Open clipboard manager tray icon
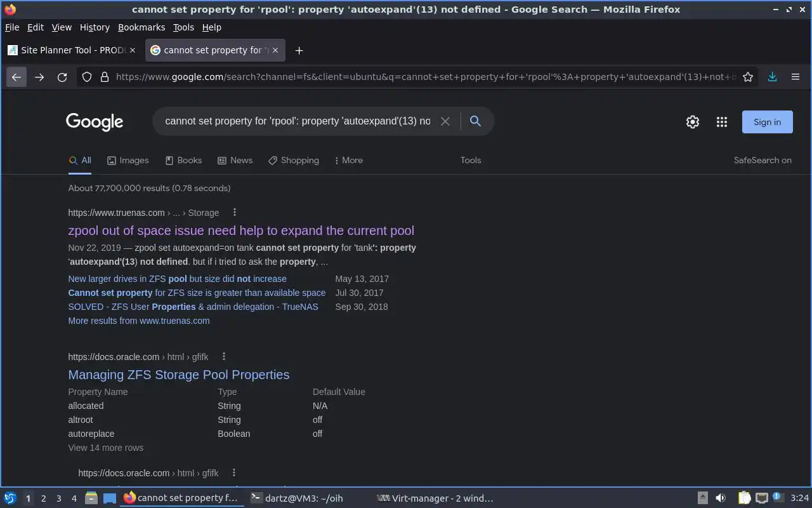 coord(744,498)
